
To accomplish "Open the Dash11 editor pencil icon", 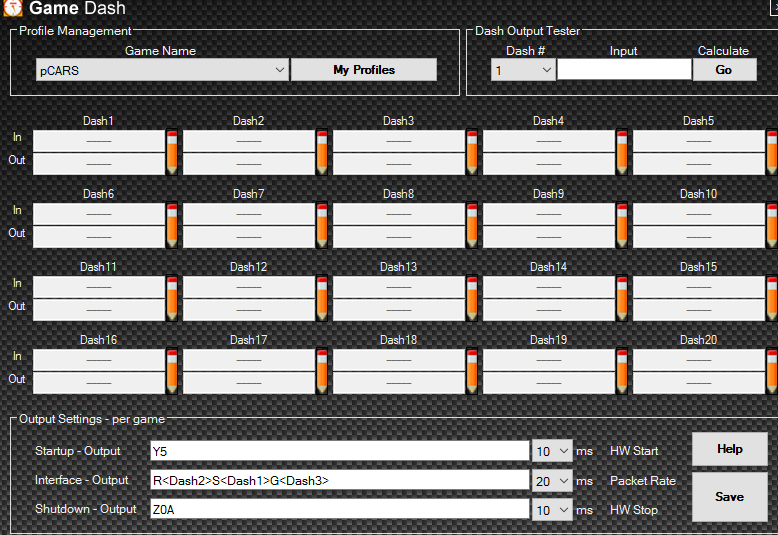I will point(172,298).
